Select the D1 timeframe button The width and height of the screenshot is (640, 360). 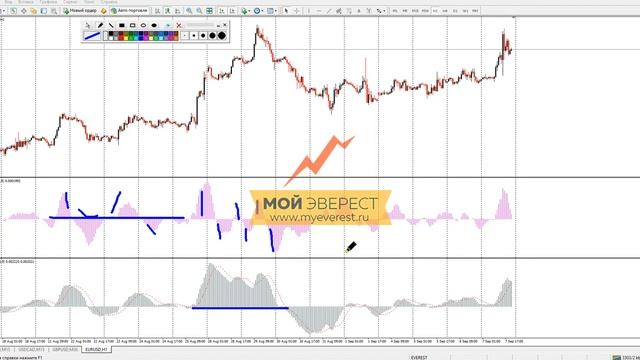[455, 11]
